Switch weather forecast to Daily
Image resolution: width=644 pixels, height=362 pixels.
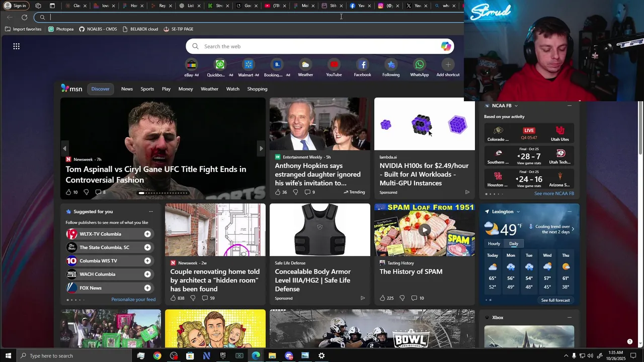[514, 243]
